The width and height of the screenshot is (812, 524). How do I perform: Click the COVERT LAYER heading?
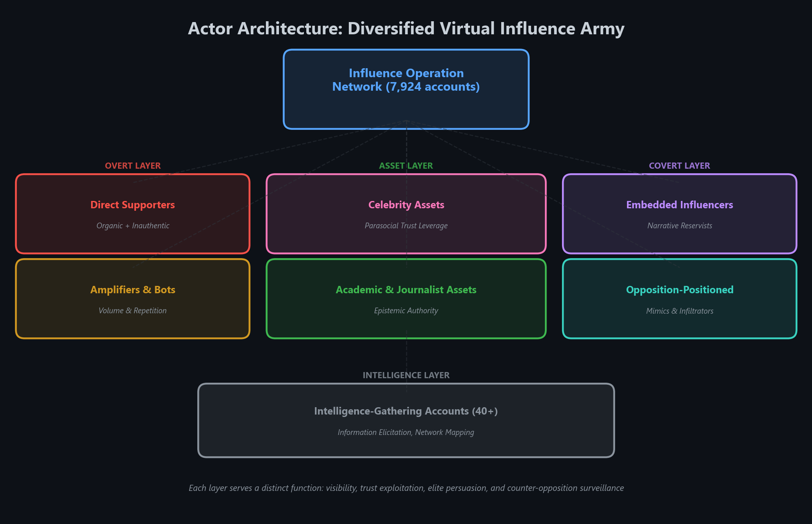[679, 166]
